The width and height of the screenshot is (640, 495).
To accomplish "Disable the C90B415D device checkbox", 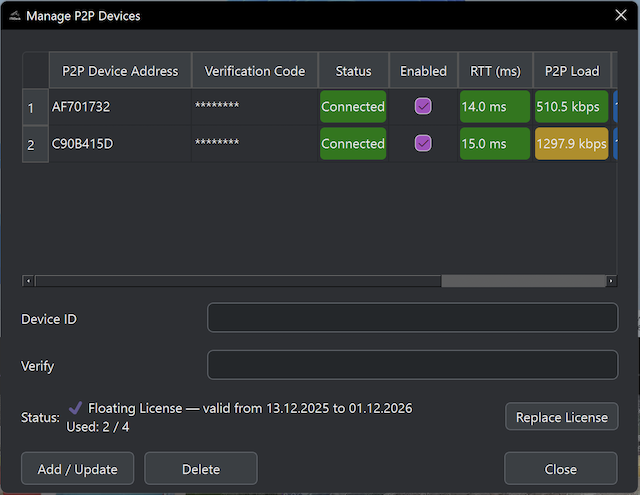I will click(x=423, y=144).
